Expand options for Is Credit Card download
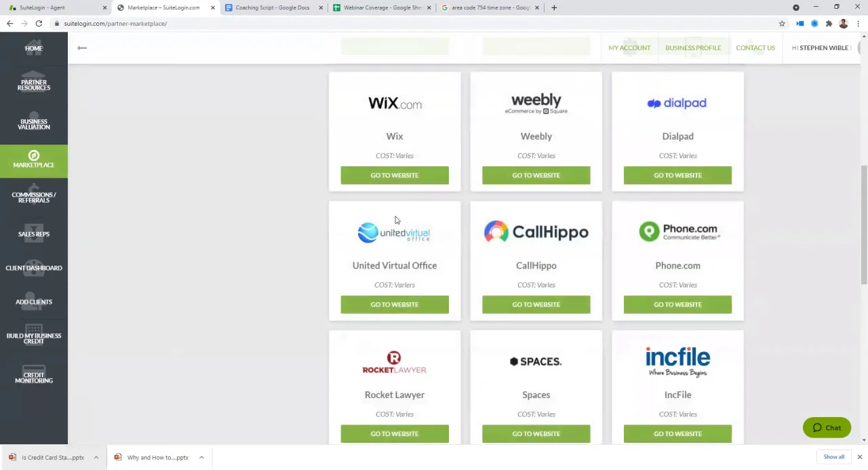868x470 pixels. (96, 458)
